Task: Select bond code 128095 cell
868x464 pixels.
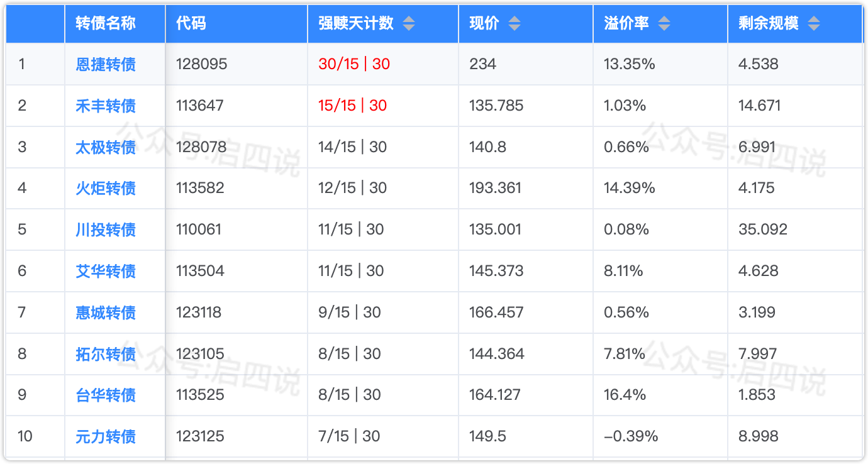Action: 201,64
